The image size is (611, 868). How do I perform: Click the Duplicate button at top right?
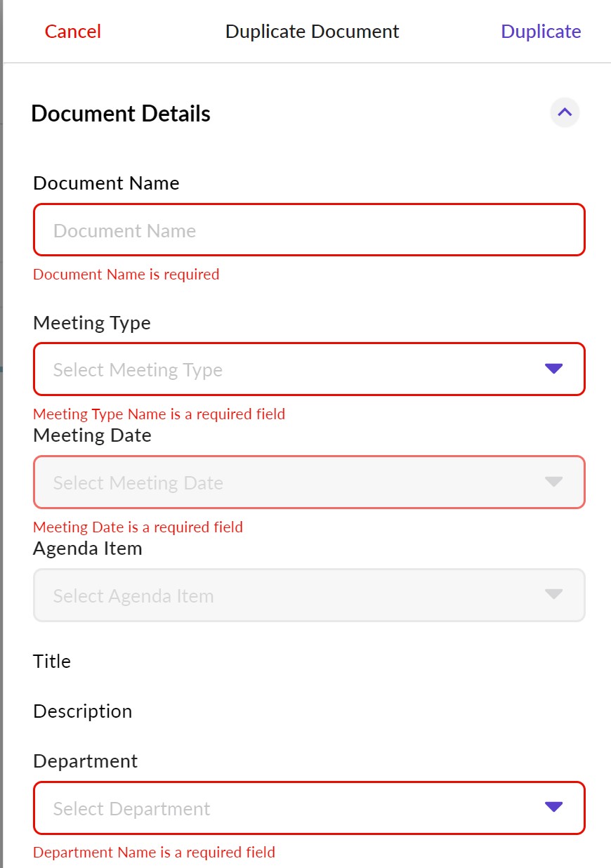coord(540,32)
